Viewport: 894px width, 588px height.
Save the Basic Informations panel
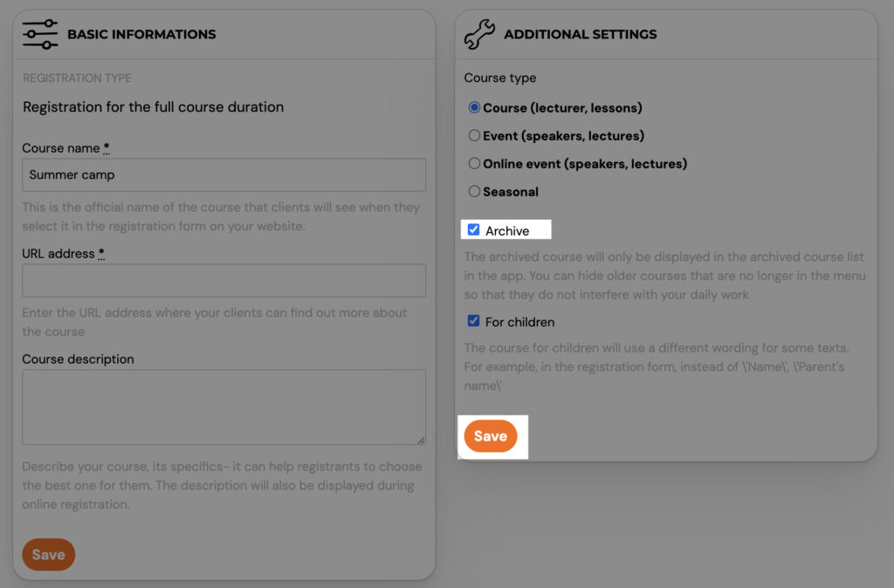point(49,554)
